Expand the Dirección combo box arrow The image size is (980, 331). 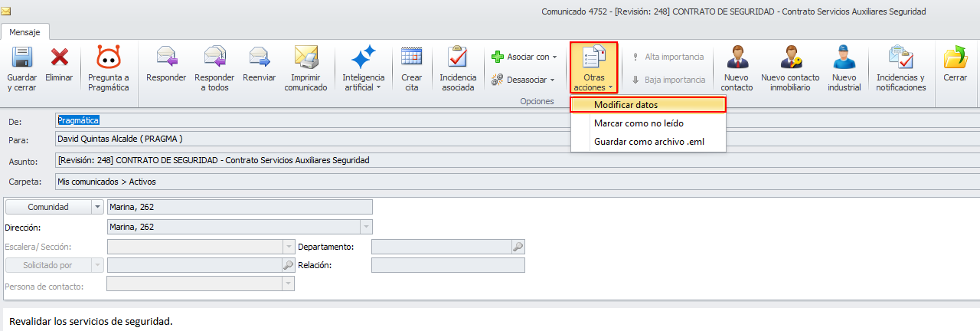pyautogui.click(x=366, y=227)
